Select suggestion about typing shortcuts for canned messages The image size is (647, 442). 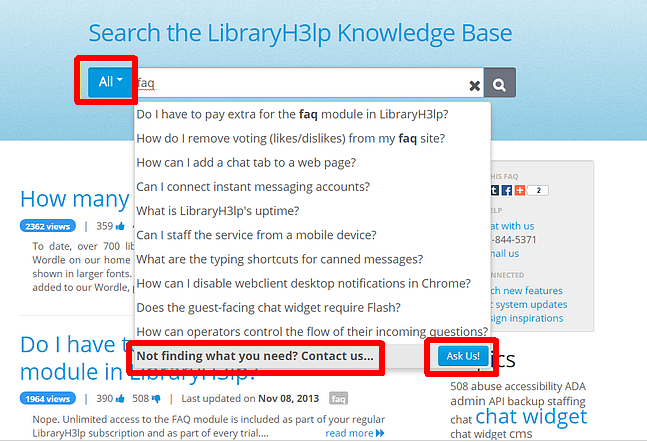click(280, 259)
